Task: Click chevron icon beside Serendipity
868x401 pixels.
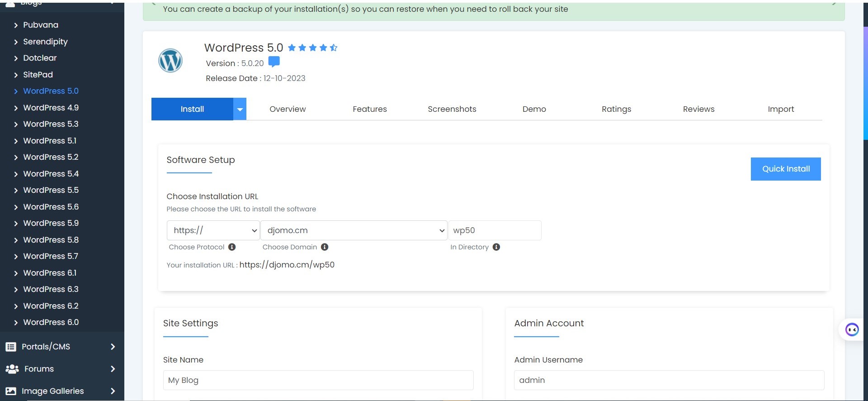Action: click(16, 42)
